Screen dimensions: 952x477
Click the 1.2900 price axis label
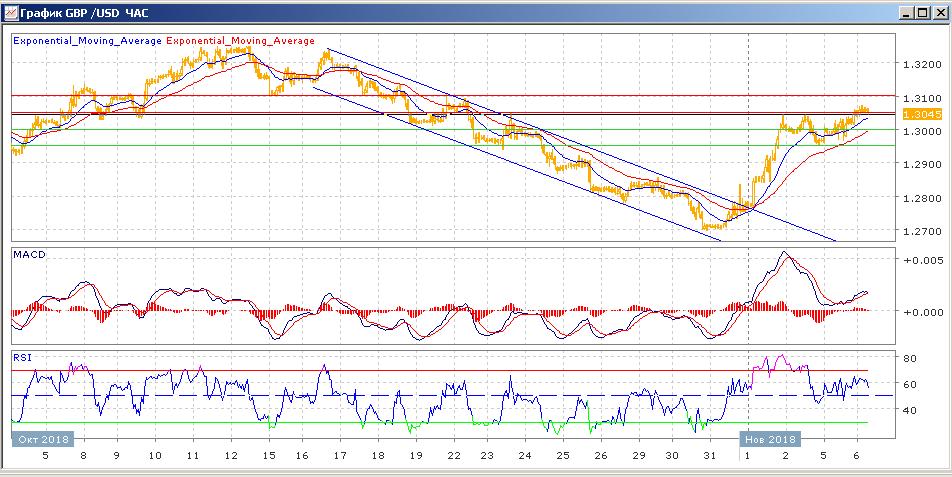tap(923, 164)
